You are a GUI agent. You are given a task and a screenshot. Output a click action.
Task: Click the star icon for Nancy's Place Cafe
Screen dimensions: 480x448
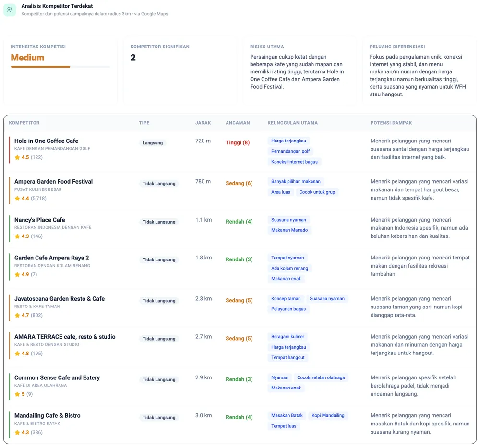tap(17, 236)
